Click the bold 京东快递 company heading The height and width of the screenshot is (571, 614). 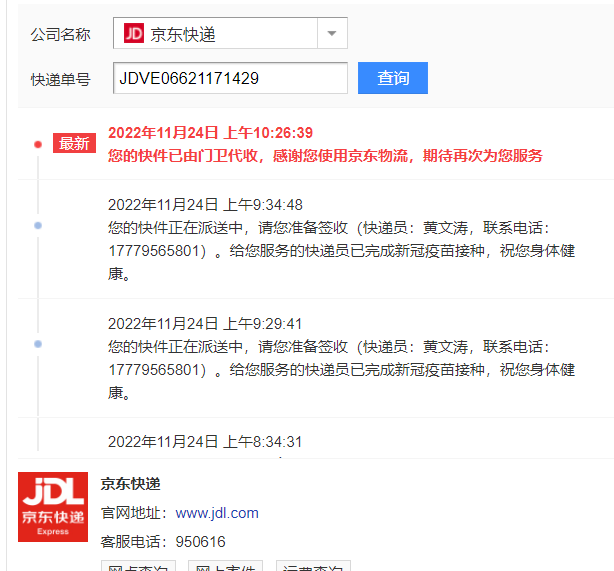130,484
